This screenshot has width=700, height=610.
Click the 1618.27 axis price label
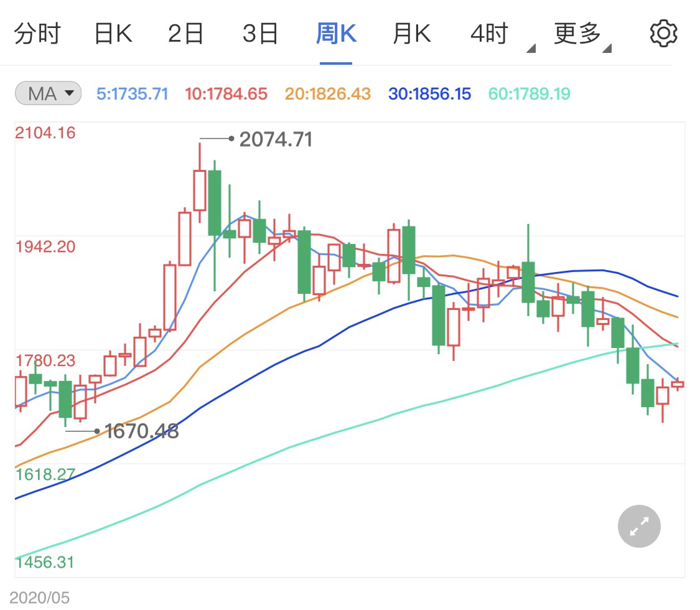(45, 474)
